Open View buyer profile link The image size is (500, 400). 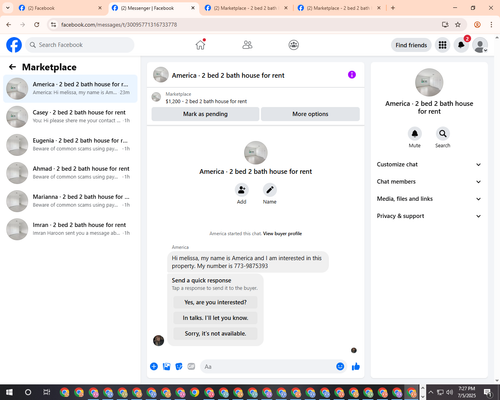(282, 234)
